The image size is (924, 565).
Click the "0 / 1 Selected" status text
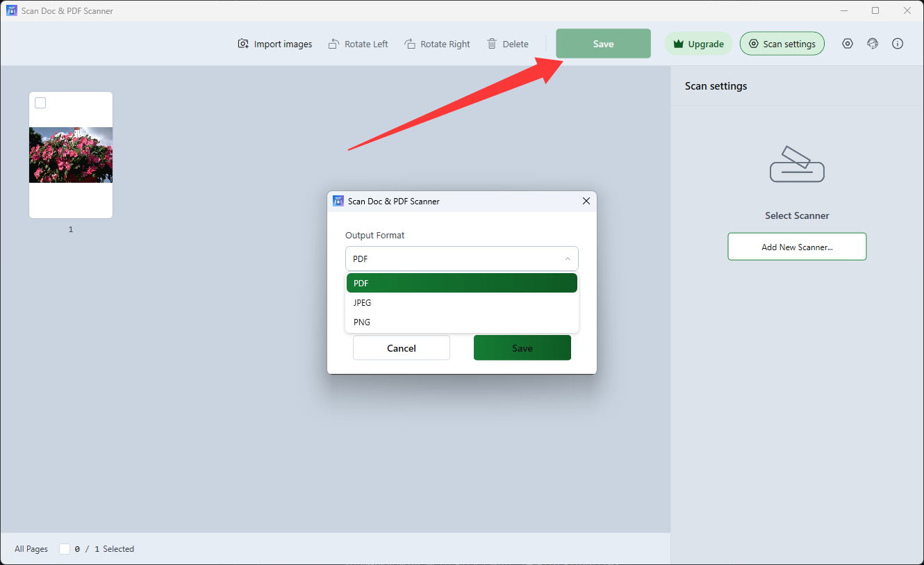[104, 549]
